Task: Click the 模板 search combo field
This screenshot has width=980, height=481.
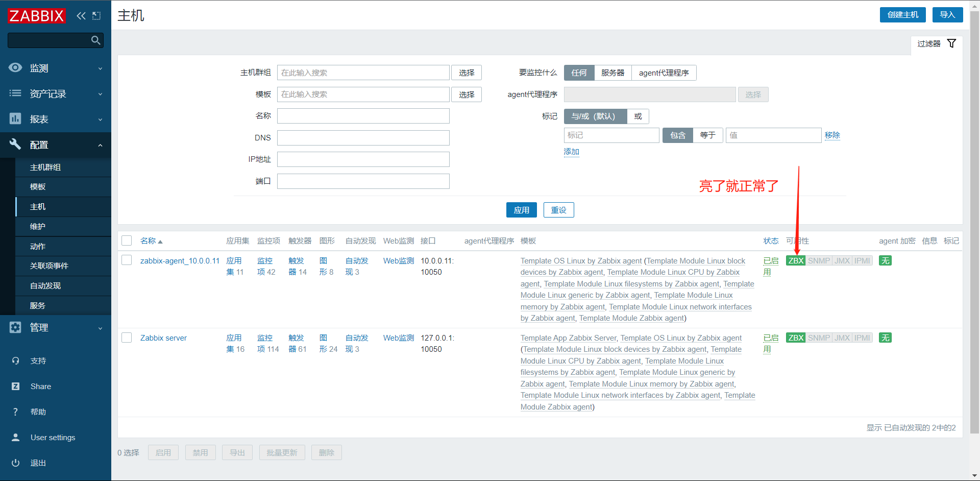Action: [363, 94]
